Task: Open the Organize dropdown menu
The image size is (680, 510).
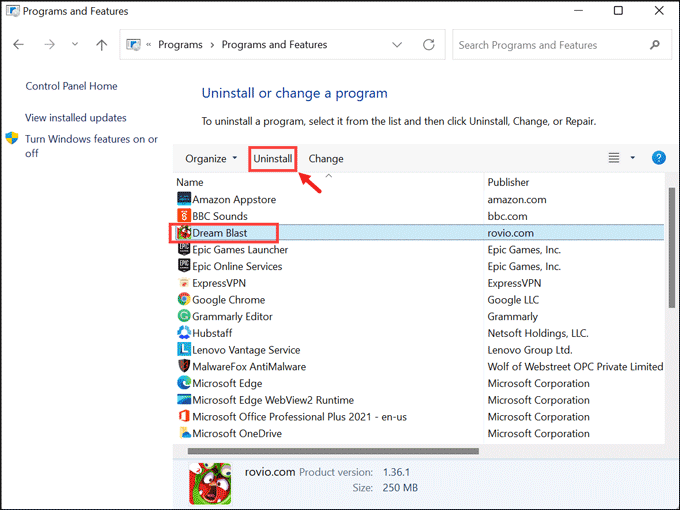Action: tap(211, 158)
